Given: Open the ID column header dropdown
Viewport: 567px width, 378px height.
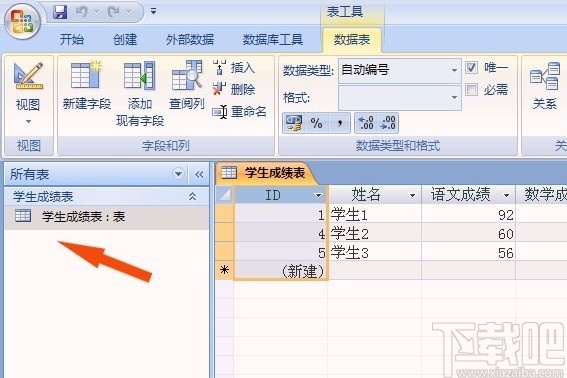Looking at the screenshot, I should click(318, 196).
